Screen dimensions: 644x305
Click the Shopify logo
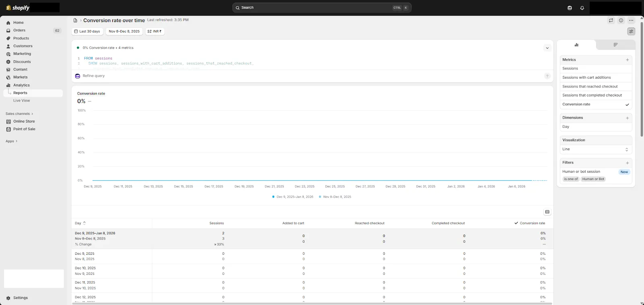(18, 8)
